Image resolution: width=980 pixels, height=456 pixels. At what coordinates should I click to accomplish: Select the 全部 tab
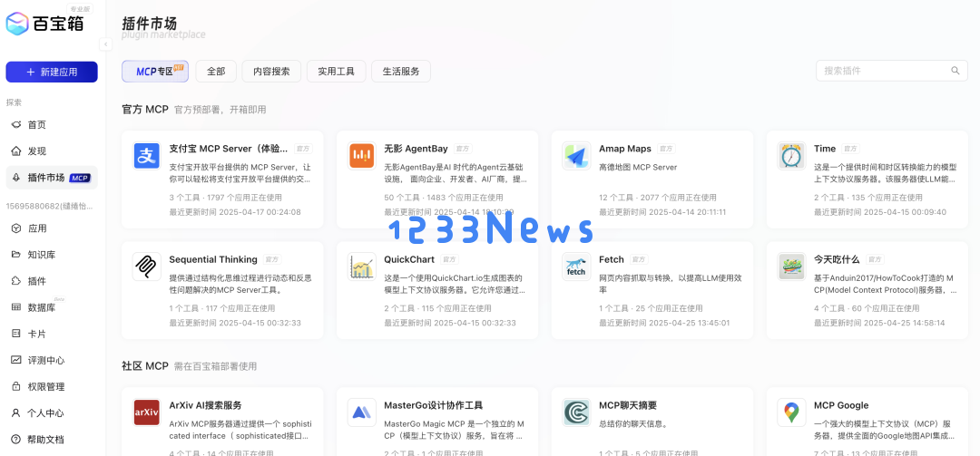click(216, 72)
